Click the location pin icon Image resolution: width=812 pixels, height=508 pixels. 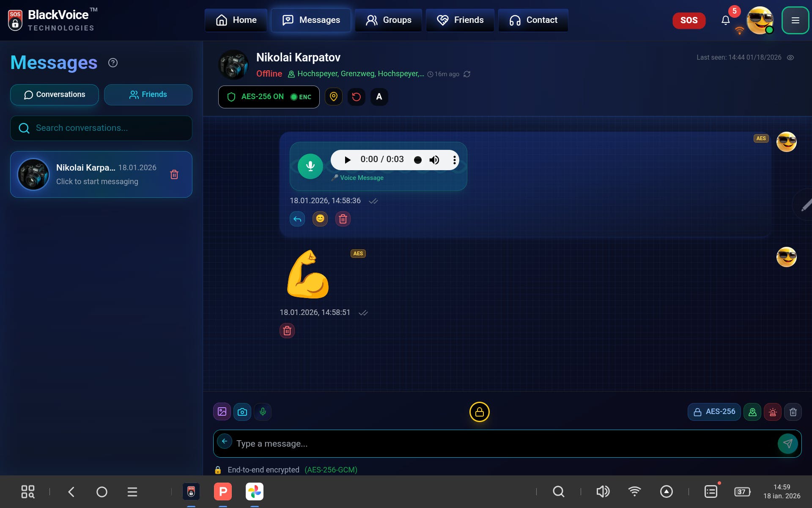click(x=333, y=97)
